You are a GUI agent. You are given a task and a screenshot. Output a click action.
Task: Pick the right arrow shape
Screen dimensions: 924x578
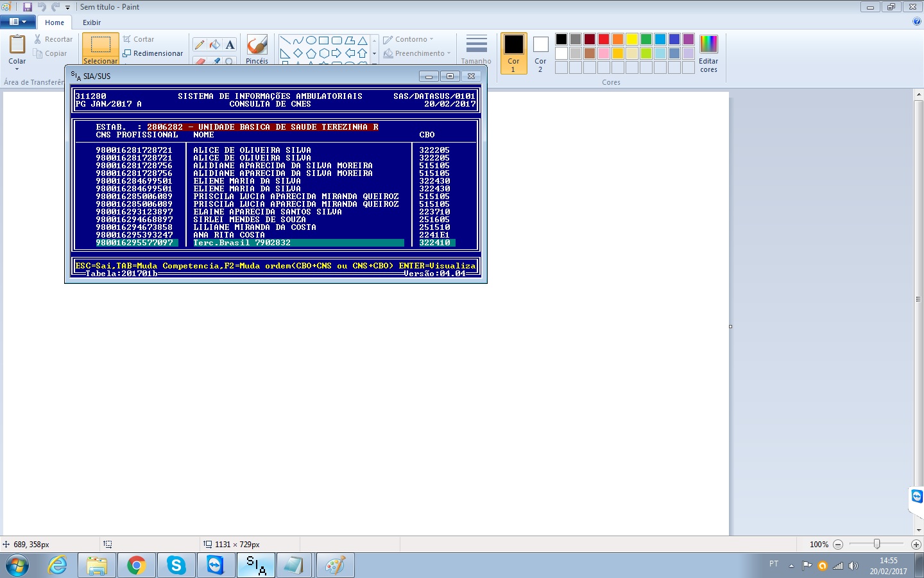pos(336,53)
